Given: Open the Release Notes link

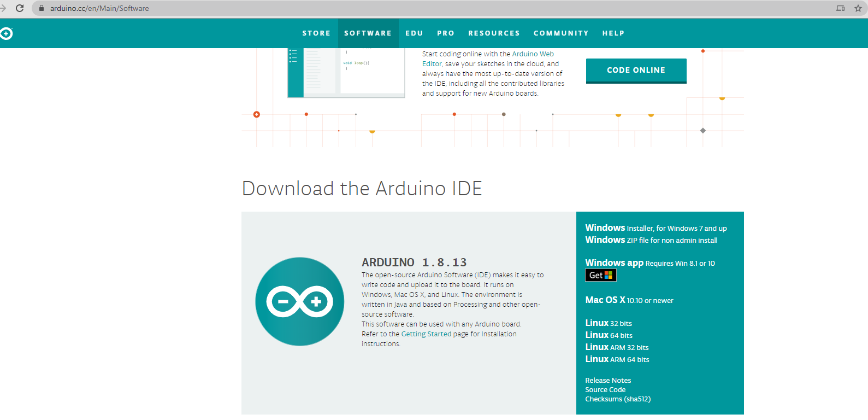Looking at the screenshot, I should pos(608,381).
